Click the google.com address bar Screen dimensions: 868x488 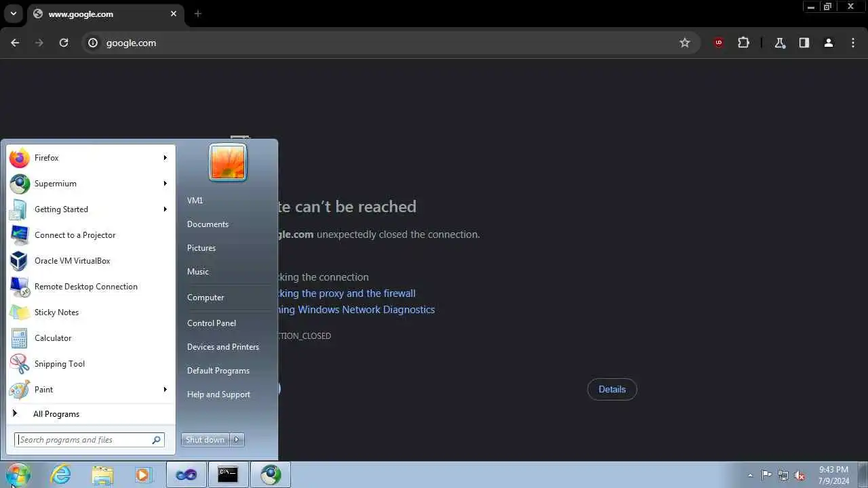point(390,43)
